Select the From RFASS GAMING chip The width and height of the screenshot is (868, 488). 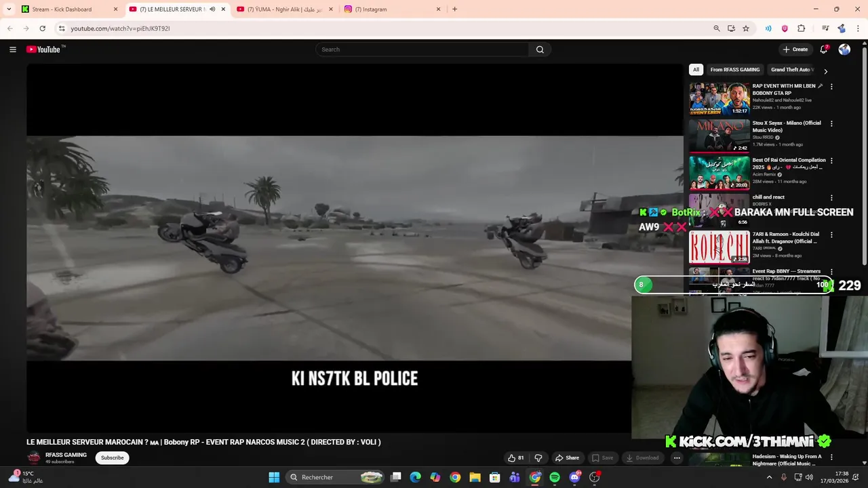click(735, 70)
